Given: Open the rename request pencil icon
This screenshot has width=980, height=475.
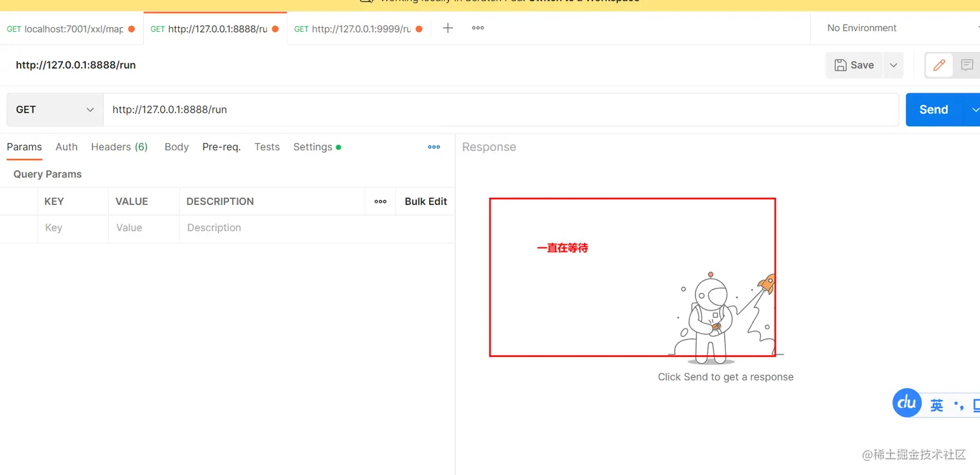Looking at the screenshot, I should pyautogui.click(x=938, y=65).
